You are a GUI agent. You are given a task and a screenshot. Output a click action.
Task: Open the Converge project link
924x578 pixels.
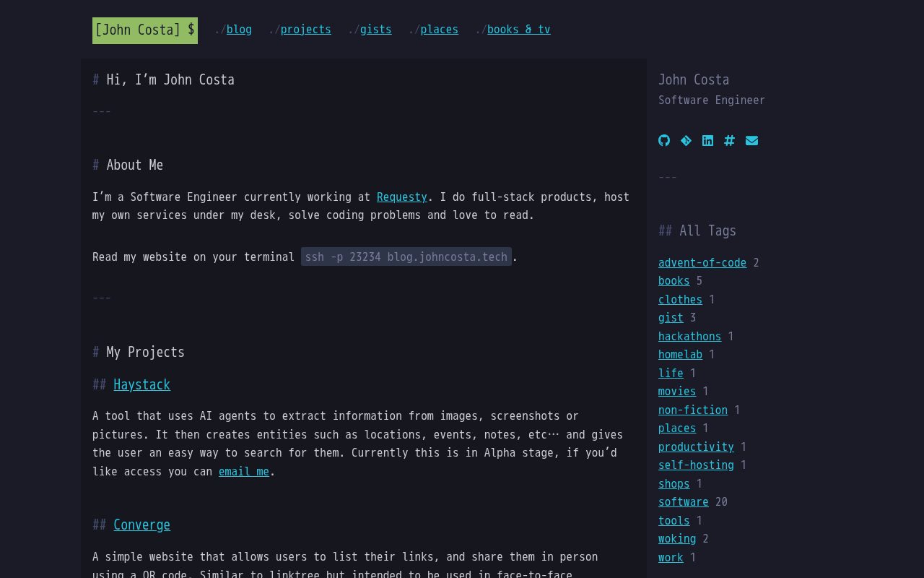click(x=141, y=525)
